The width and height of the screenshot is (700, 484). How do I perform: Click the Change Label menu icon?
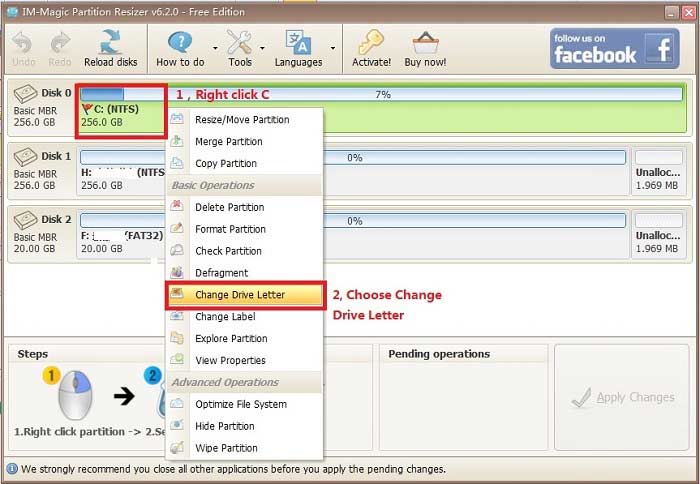pos(177,316)
